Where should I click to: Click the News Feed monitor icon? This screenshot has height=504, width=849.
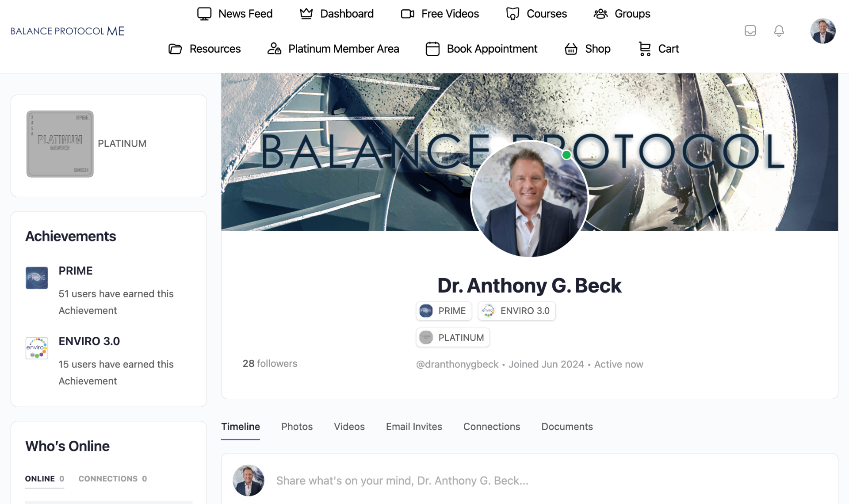point(204,14)
